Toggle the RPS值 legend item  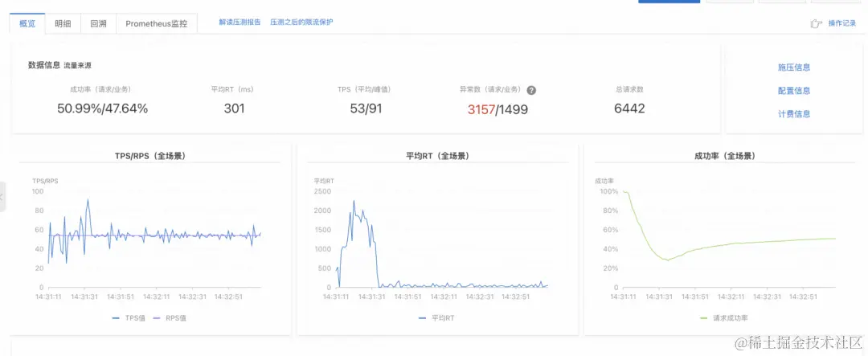(x=169, y=318)
